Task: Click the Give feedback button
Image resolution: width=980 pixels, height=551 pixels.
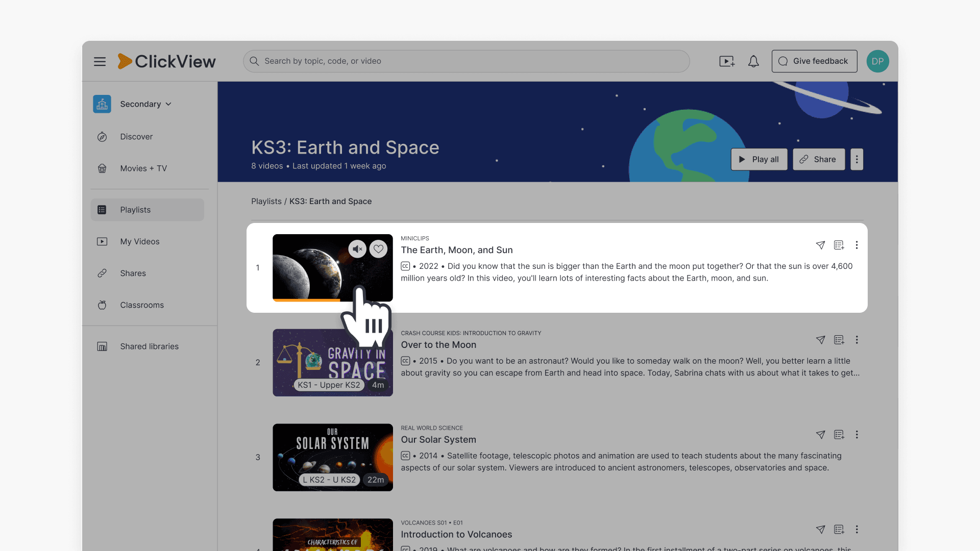Action: (x=814, y=61)
